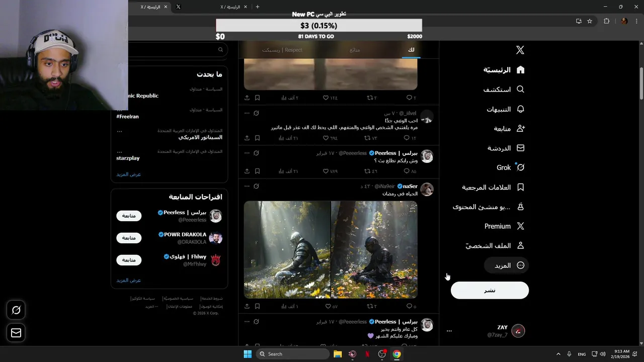The height and width of the screenshot is (362, 644).
Task: Open more options on naSer post
Action: pos(247,186)
